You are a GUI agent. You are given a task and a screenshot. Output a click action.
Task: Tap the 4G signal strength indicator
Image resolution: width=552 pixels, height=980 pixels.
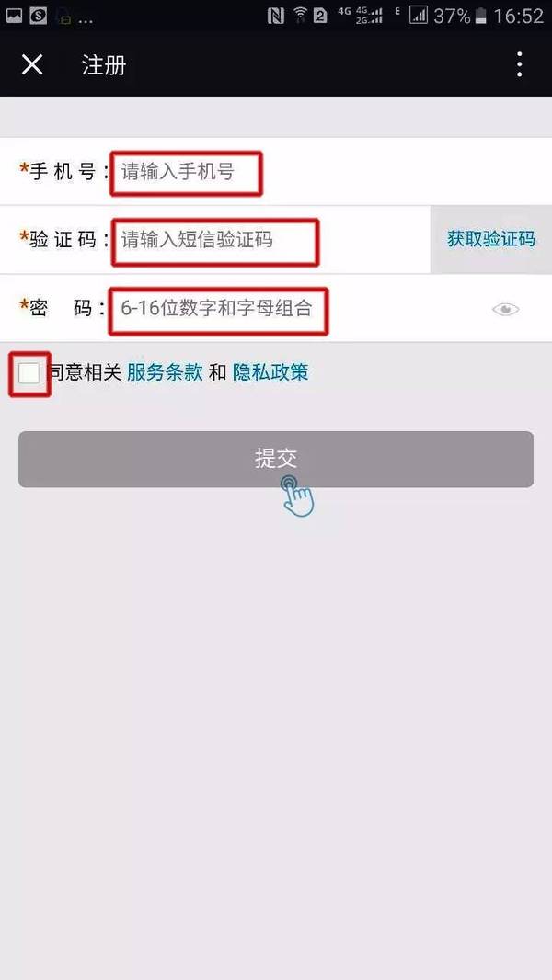[x=369, y=16]
